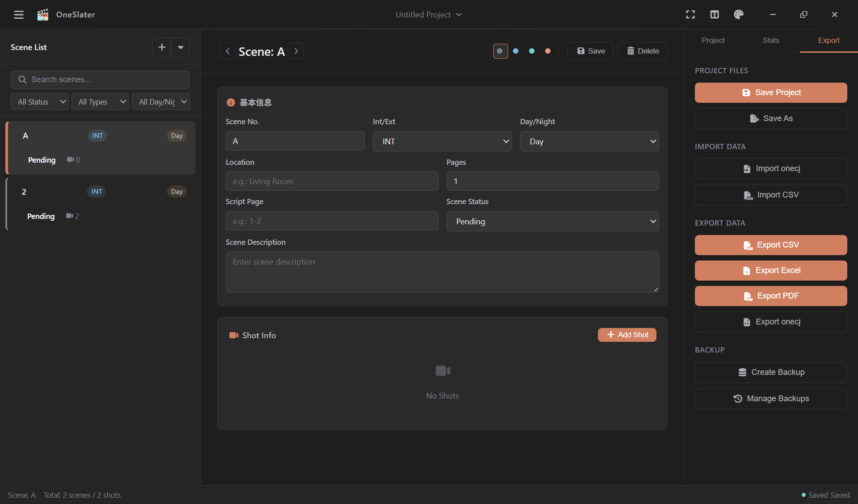Open the All Day/Night filter dropdown

tap(161, 102)
